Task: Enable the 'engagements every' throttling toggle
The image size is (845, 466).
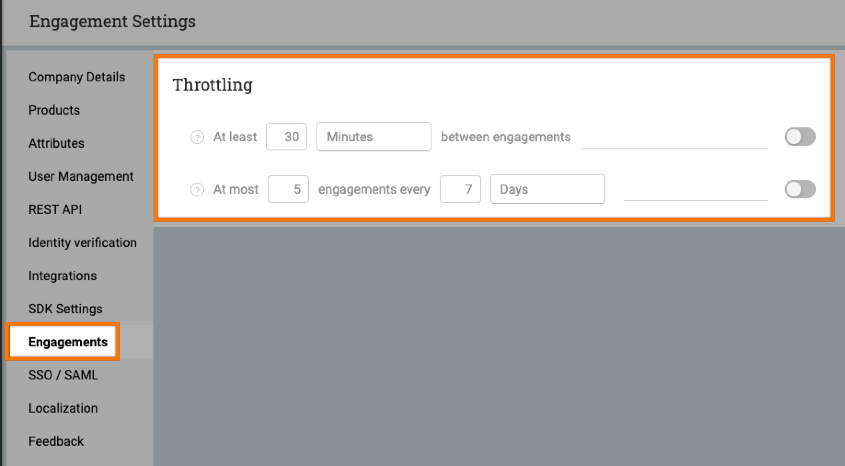Action: click(800, 189)
